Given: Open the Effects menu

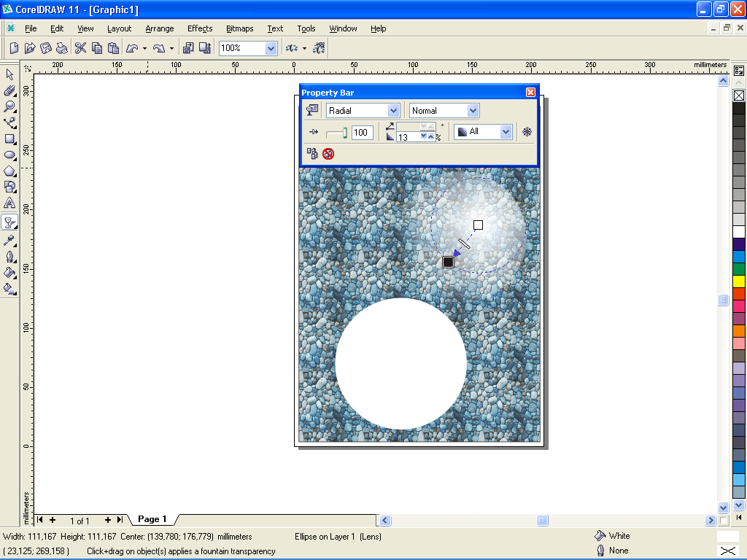Looking at the screenshot, I should tap(200, 28).
